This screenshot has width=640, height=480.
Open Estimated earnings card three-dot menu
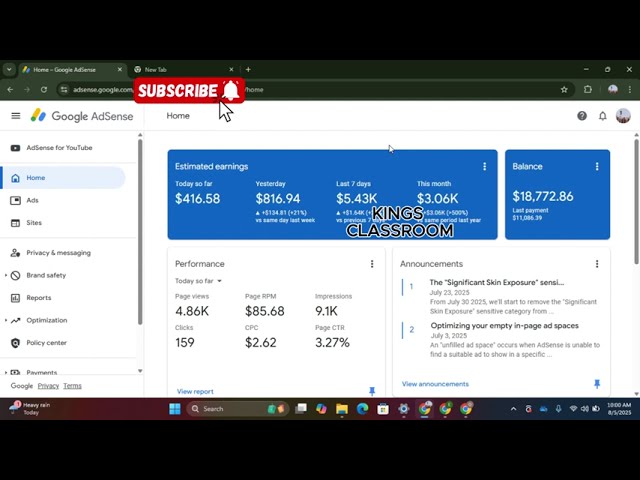(x=484, y=167)
